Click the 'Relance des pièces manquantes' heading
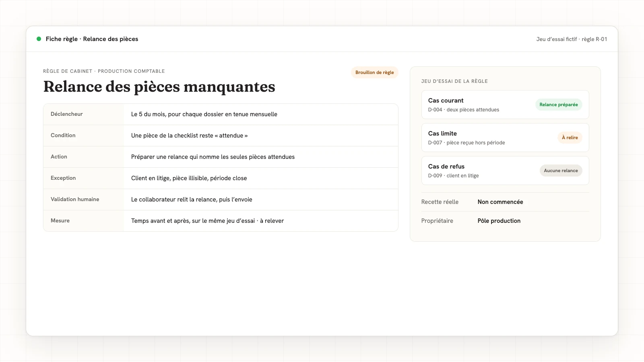Image resolution: width=644 pixels, height=362 pixels. click(159, 86)
